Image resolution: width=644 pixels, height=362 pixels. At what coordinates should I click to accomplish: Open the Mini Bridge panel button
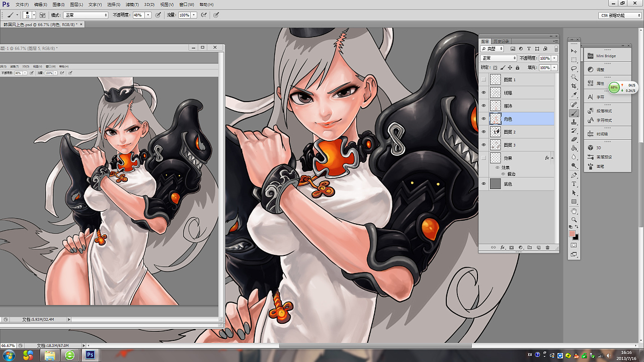point(606,56)
